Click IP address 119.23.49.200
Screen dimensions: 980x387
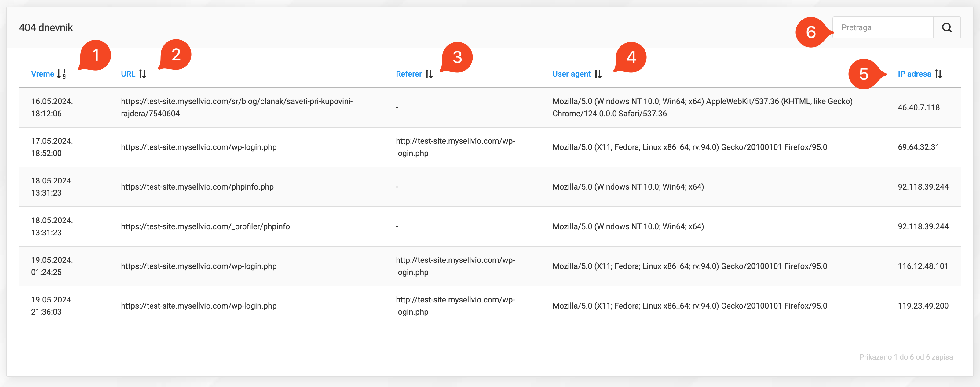tap(923, 306)
